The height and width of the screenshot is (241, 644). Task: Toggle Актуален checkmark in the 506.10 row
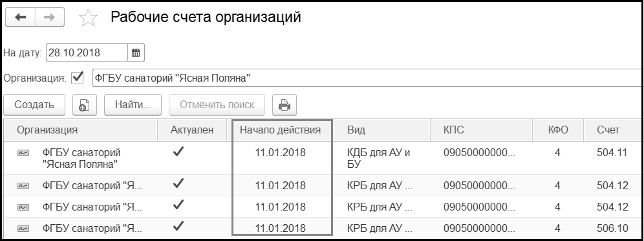pos(178,226)
